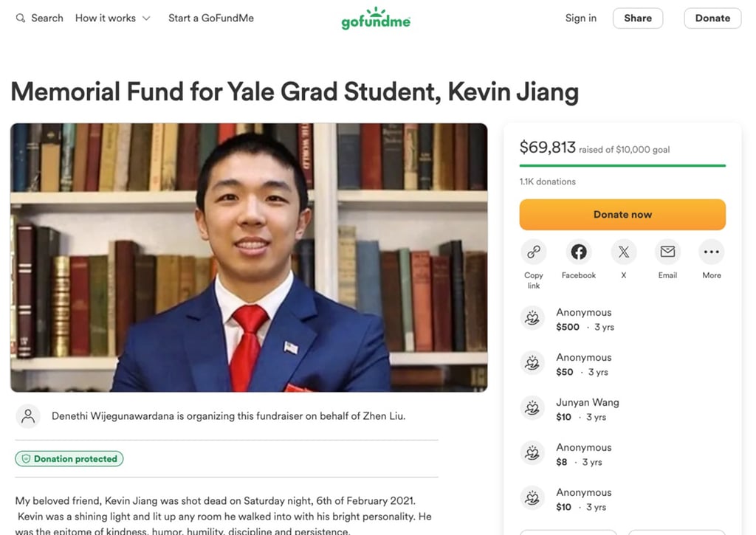Image resolution: width=756 pixels, height=535 pixels.
Task: Click the GoFundMe logo
Action: coord(376,18)
